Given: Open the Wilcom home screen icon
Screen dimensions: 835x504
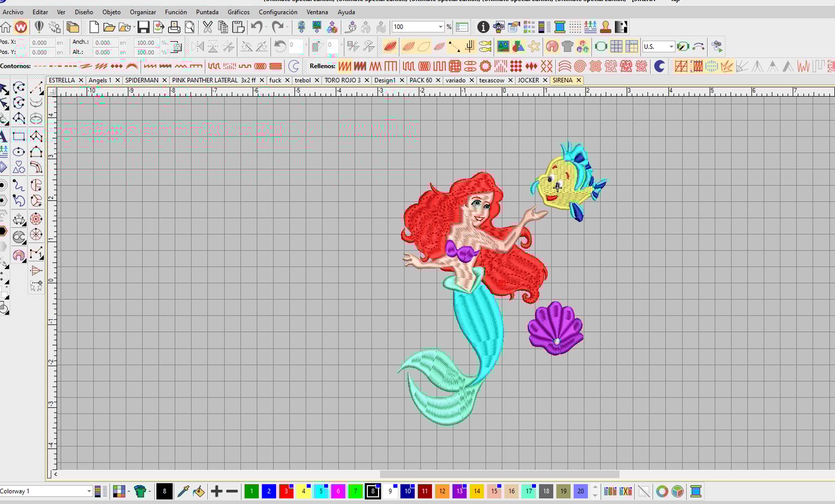Looking at the screenshot, I should point(6,27).
